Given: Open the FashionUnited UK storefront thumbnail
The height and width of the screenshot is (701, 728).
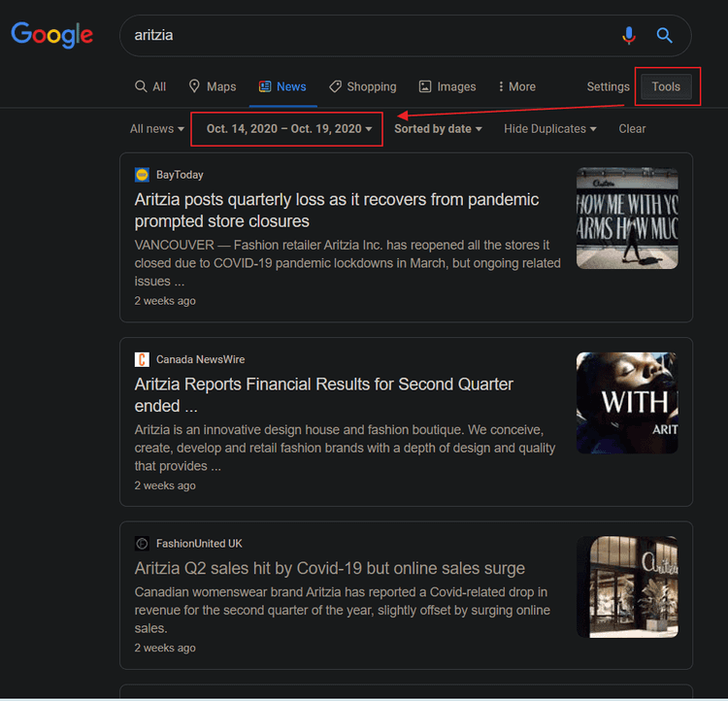Looking at the screenshot, I should point(627,586).
